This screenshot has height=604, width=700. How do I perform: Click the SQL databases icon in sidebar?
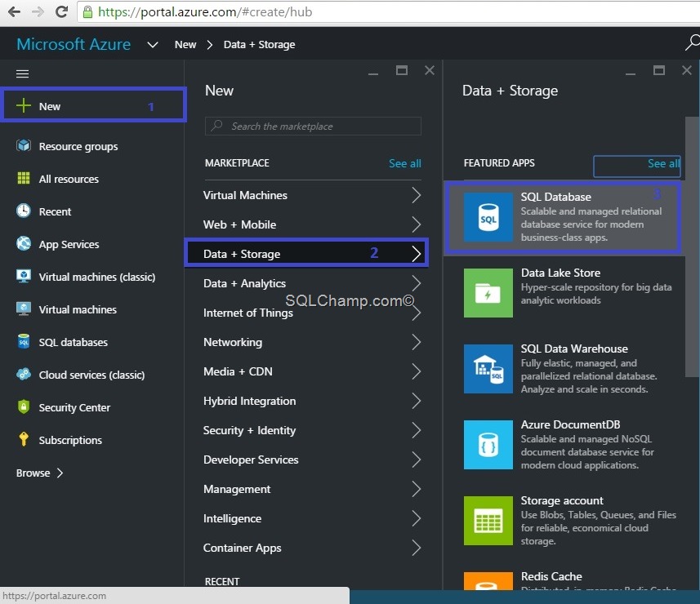pos(24,341)
